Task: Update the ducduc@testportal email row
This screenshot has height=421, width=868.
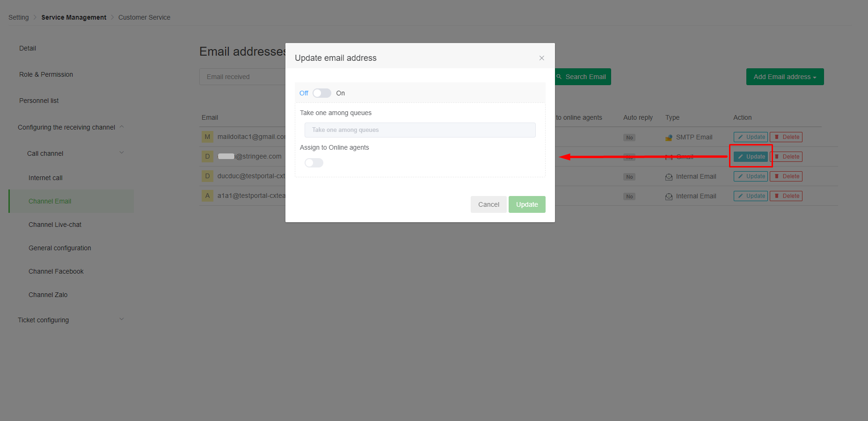Action: tap(751, 176)
